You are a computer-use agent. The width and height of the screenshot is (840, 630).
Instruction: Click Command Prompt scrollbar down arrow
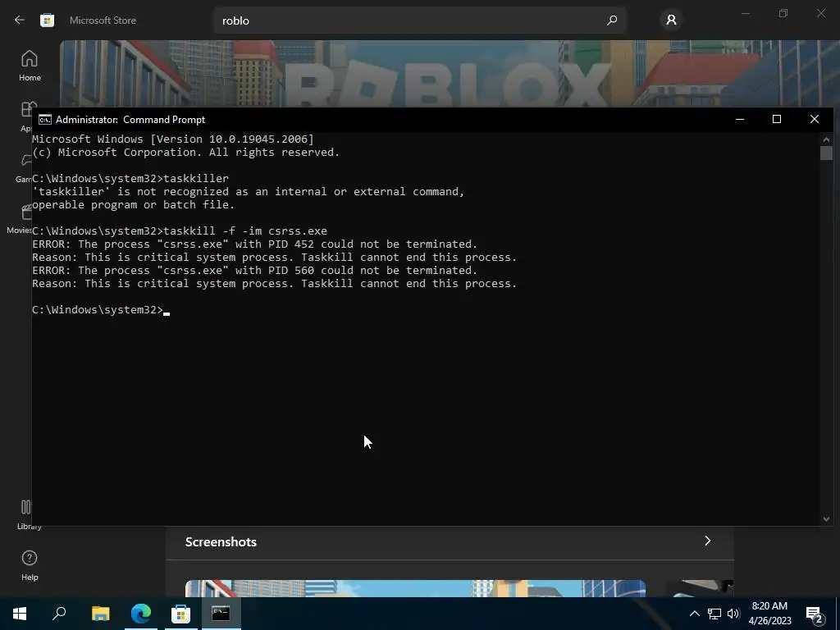click(826, 518)
